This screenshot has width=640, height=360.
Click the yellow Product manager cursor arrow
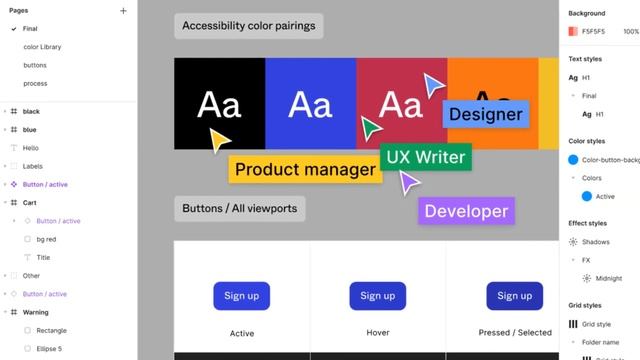219,140
